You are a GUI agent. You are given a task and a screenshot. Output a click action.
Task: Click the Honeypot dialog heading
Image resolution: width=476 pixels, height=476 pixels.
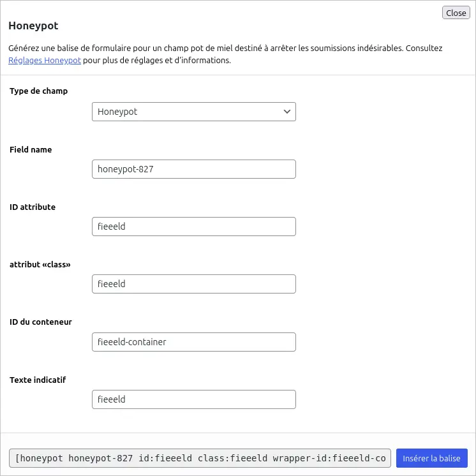tap(33, 26)
